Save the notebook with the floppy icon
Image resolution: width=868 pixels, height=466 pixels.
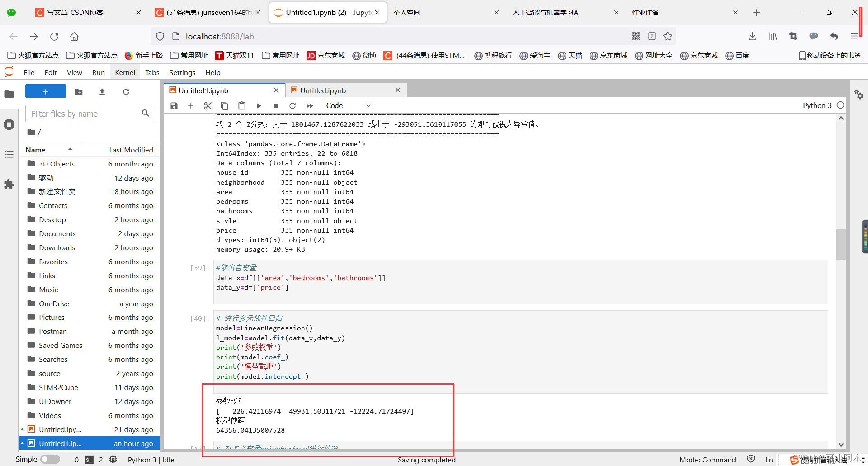(x=174, y=106)
